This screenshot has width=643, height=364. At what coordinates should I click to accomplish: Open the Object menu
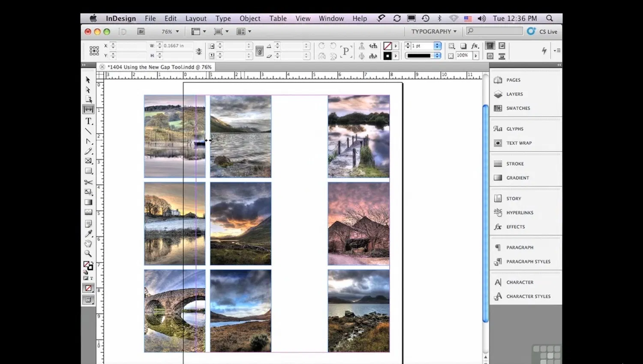click(x=250, y=18)
